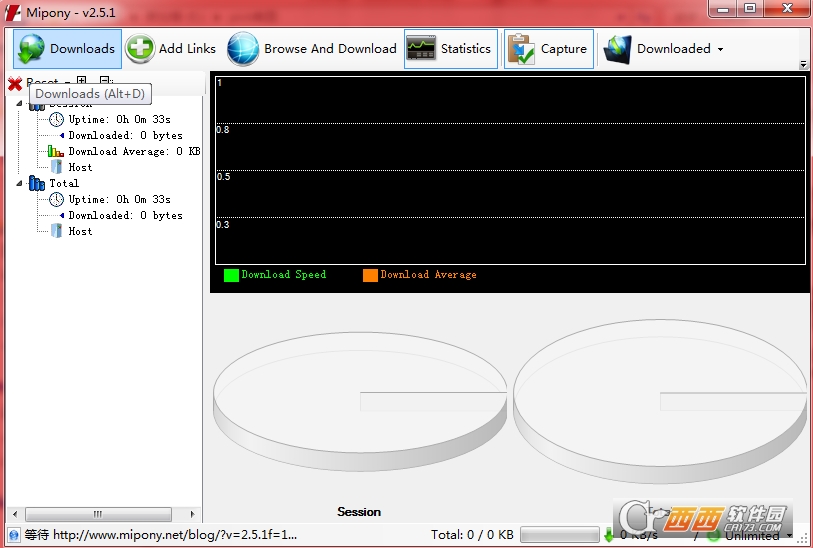The image size is (813, 548).
Task: Click the tree panel scrollbar left arrow
Action: pos(15,514)
